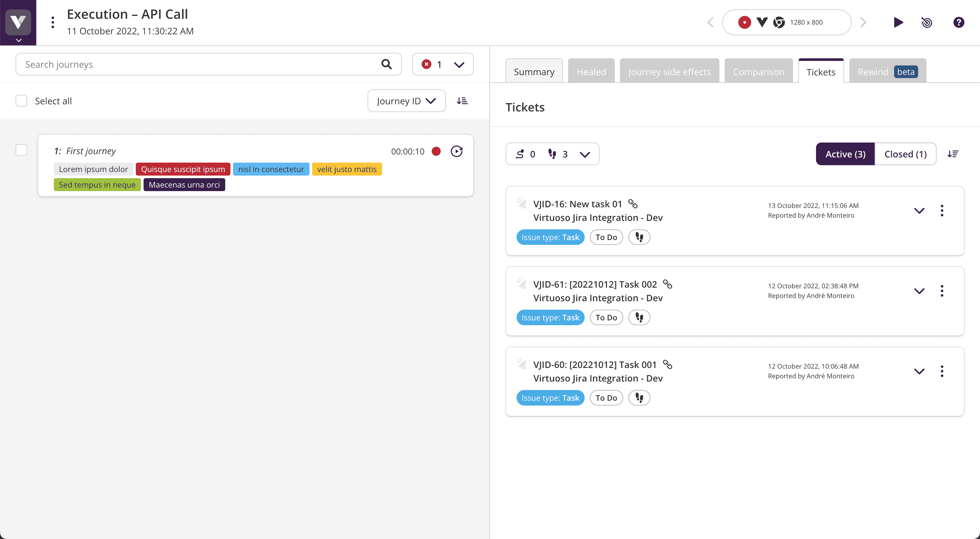Open the attachment link icon on VJID-16 ticket
Screen dimensions: 980x539
(x=633, y=204)
